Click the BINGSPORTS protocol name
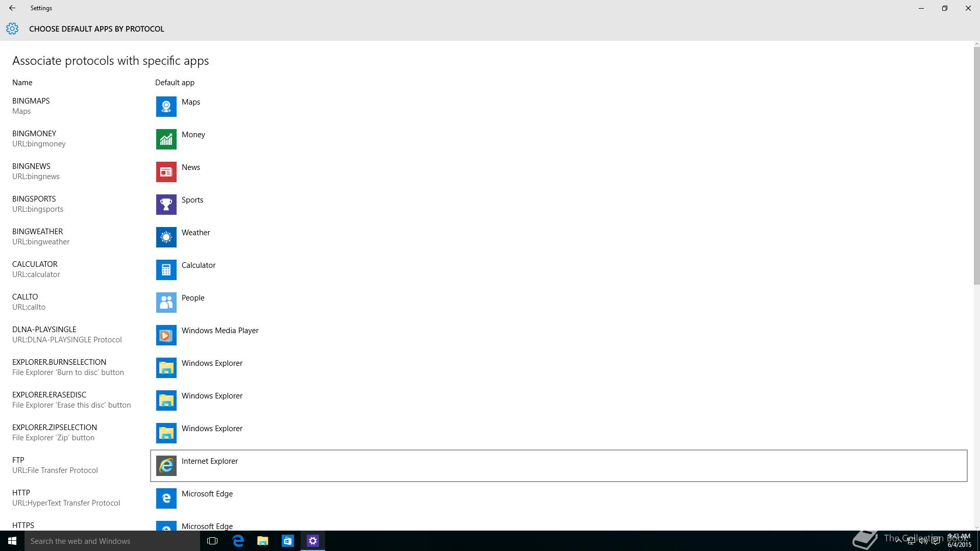980x551 pixels. pos(34,199)
